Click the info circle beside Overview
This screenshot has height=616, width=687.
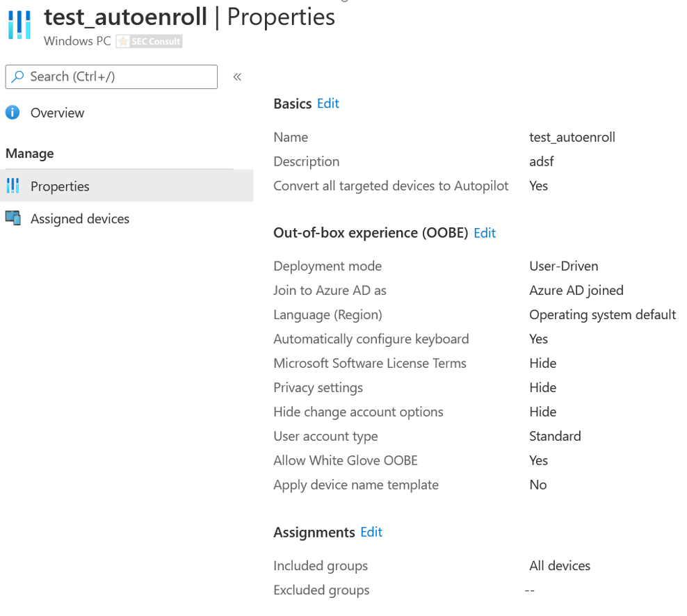pos(11,113)
